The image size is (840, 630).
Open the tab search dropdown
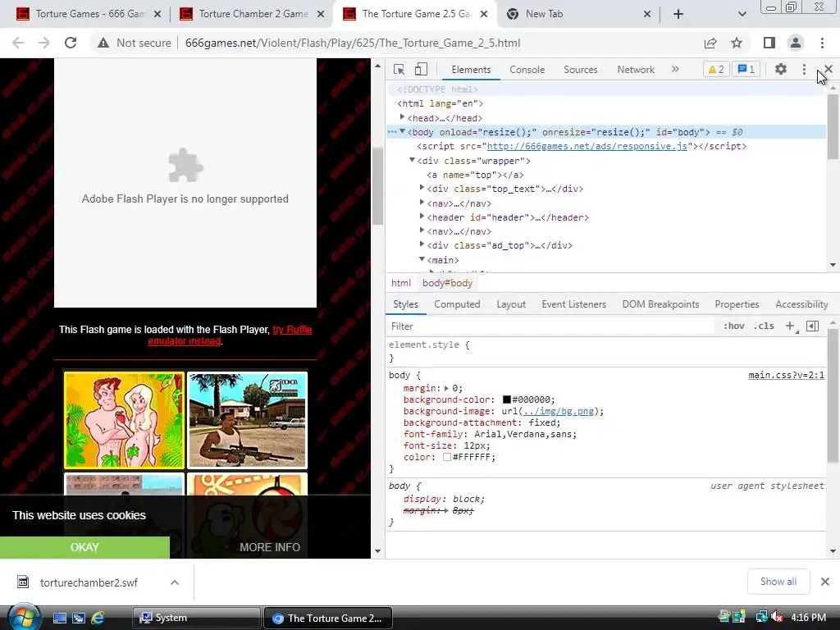click(742, 14)
